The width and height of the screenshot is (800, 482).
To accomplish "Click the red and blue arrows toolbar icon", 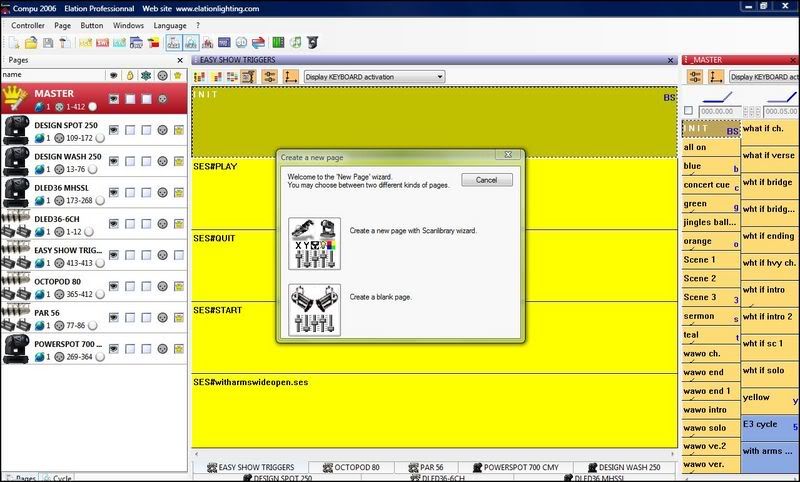I will coord(259,43).
